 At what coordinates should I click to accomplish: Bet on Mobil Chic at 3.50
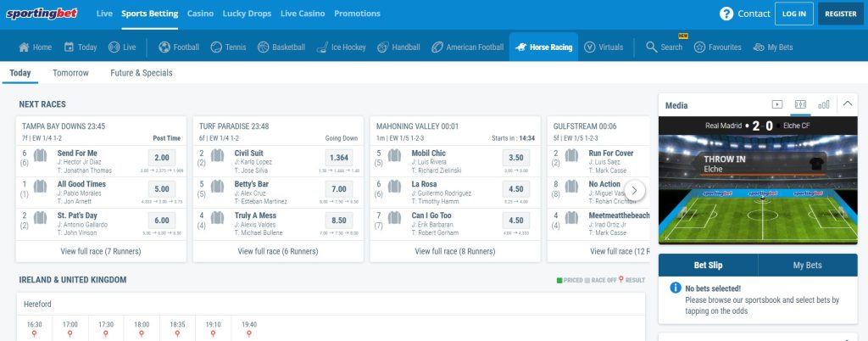point(516,158)
